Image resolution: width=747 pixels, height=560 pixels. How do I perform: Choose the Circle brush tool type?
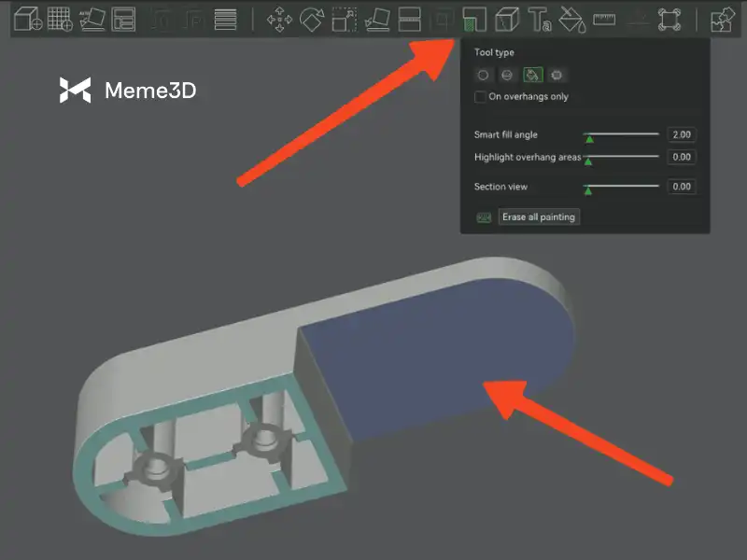coord(483,75)
